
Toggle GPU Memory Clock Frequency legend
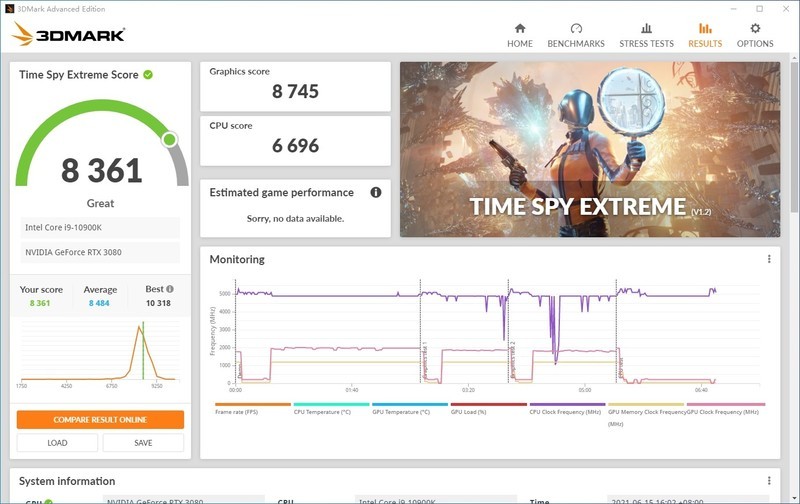(x=647, y=415)
